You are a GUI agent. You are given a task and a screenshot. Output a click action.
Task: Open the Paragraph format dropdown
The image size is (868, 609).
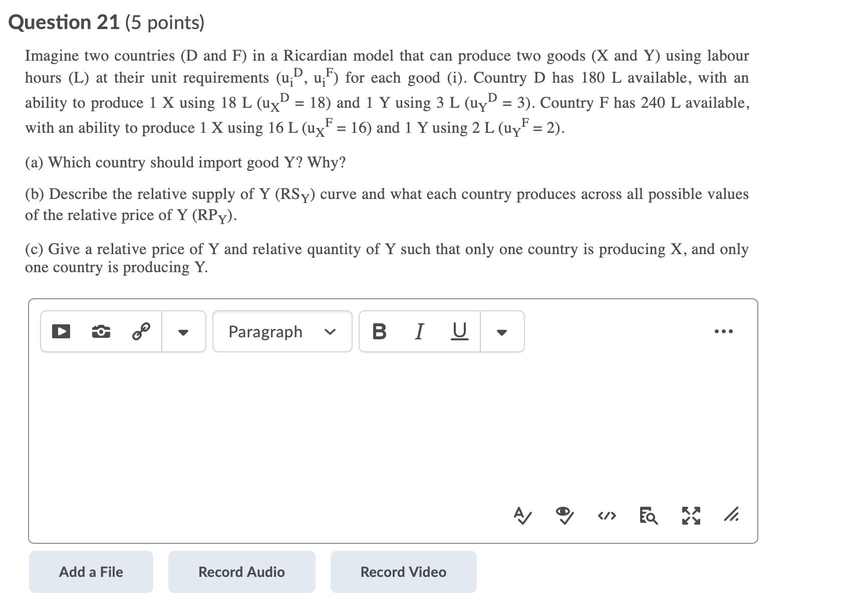click(x=281, y=331)
